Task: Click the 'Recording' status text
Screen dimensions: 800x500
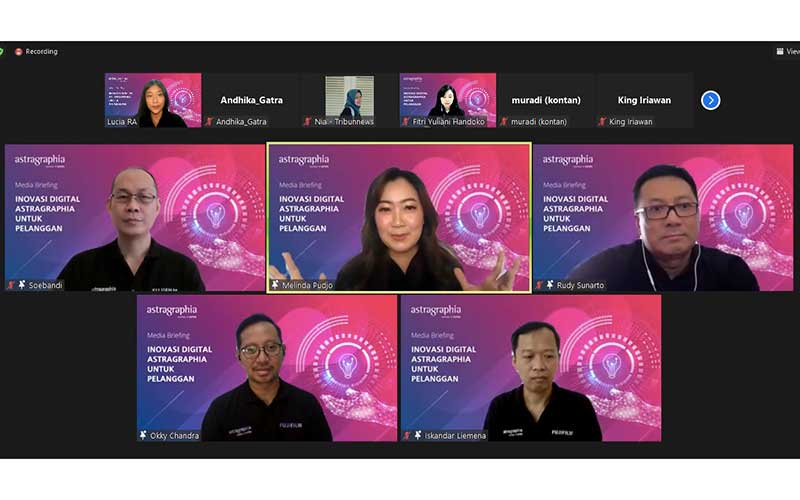Action: click(41, 52)
